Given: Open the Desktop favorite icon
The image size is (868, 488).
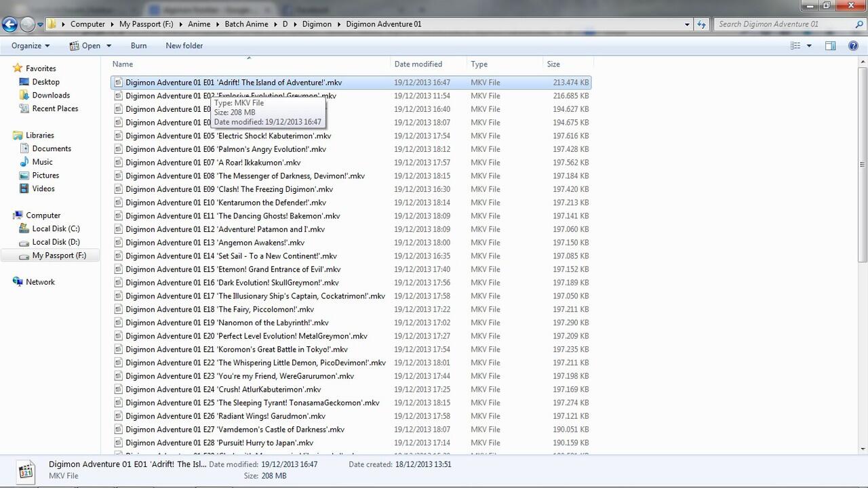Looking at the screenshot, I should point(24,82).
